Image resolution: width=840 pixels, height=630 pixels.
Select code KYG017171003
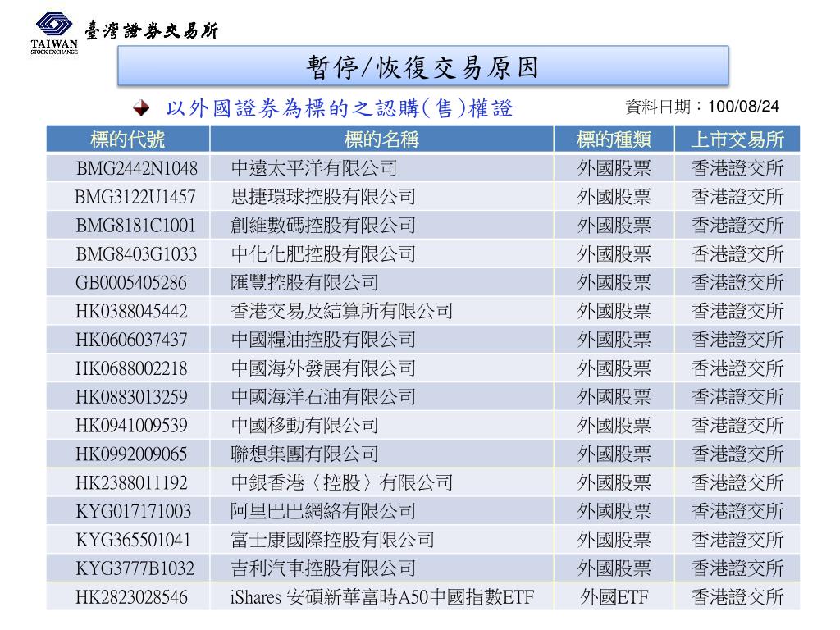pyautogui.click(x=134, y=511)
